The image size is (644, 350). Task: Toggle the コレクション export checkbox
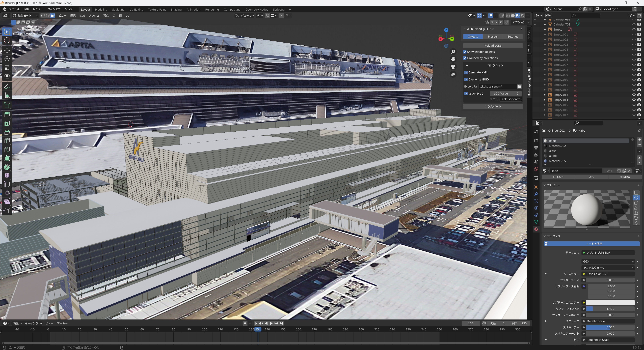[x=466, y=93]
